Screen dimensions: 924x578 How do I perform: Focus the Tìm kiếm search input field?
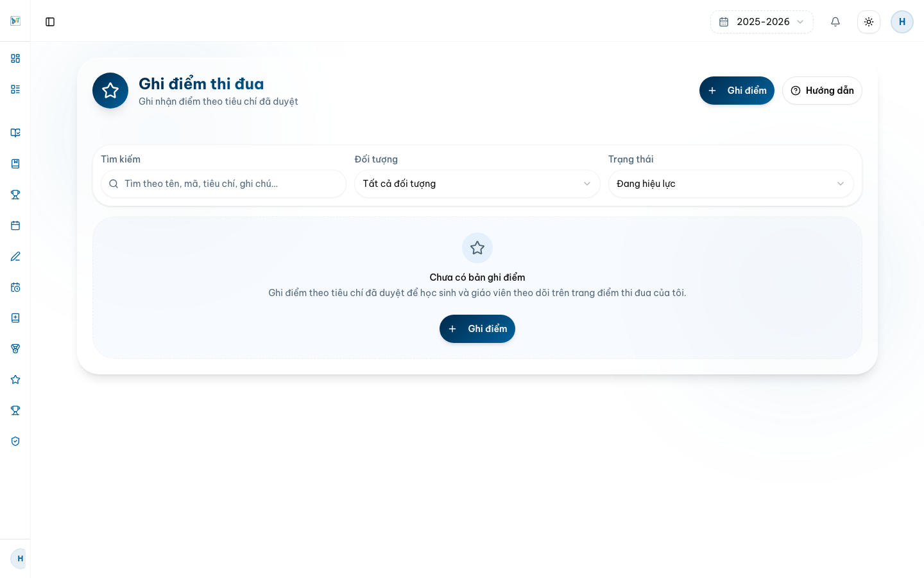click(x=223, y=184)
